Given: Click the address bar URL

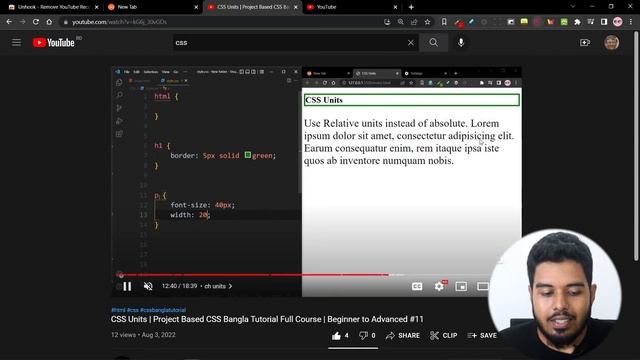Looking at the screenshot, I should pos(119,22).
